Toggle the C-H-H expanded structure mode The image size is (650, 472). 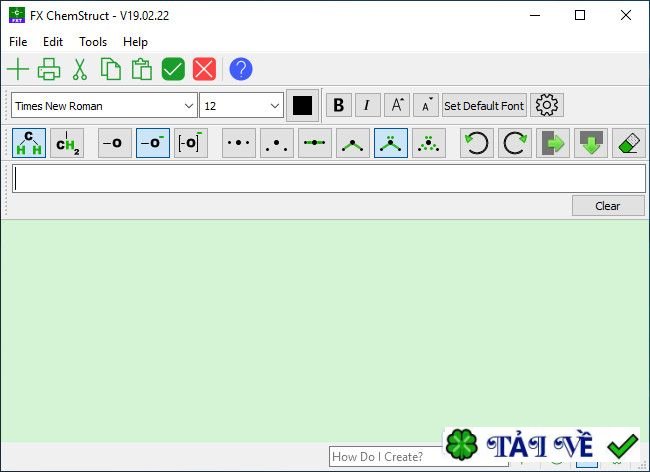click(29, 143)
